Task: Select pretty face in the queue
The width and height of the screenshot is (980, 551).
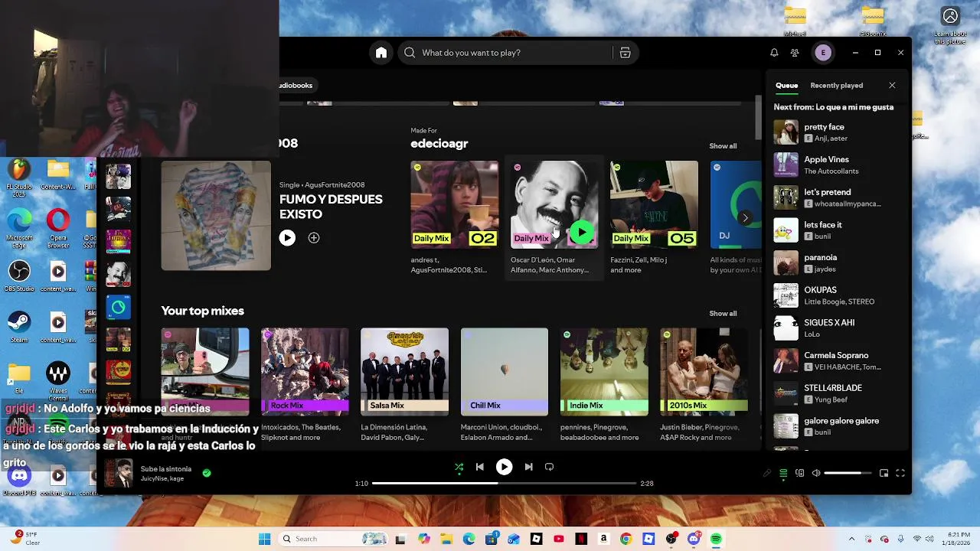Action: pyautogui.click(x=836, y=132)
